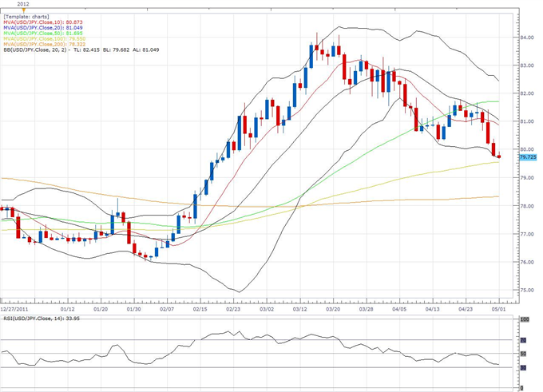The image size is (543, 392).
Task: Click the highlighted RSI 30 level label
Action: (x=523, y=367)
